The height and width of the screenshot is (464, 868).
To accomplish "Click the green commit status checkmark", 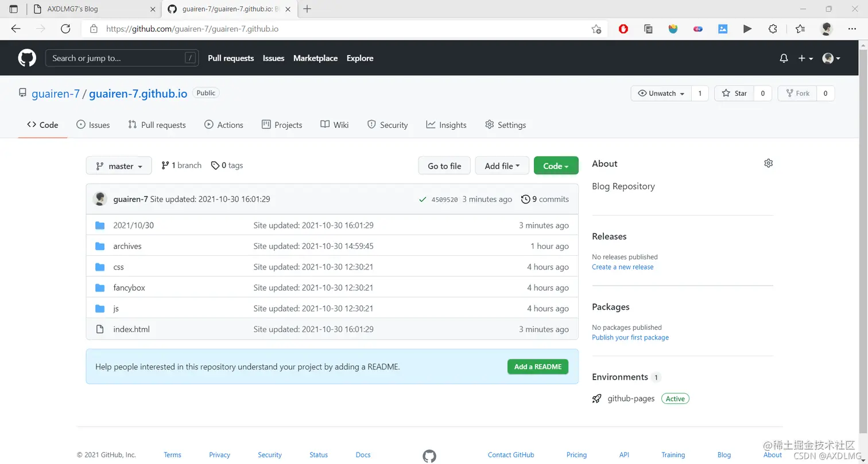I will tap(423, 200).
